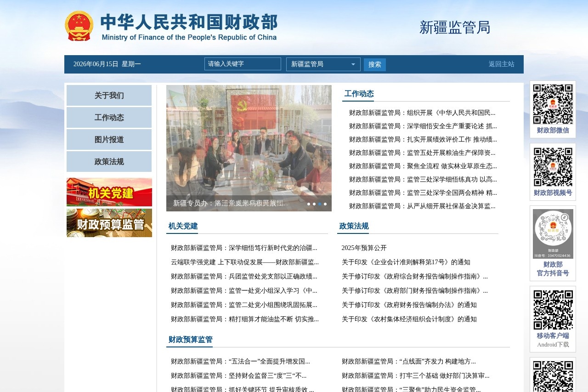Viewport: 588px width, 392px height.
Task: Open 关于印发《企业会计准则解释第17号》的通知
Action: (406, 262)
